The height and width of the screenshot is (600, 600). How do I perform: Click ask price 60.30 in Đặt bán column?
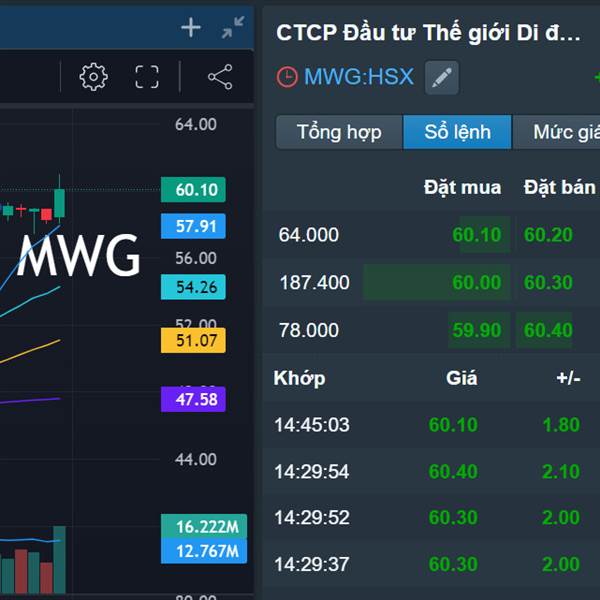pyautogui.click(x=548, y=282)
